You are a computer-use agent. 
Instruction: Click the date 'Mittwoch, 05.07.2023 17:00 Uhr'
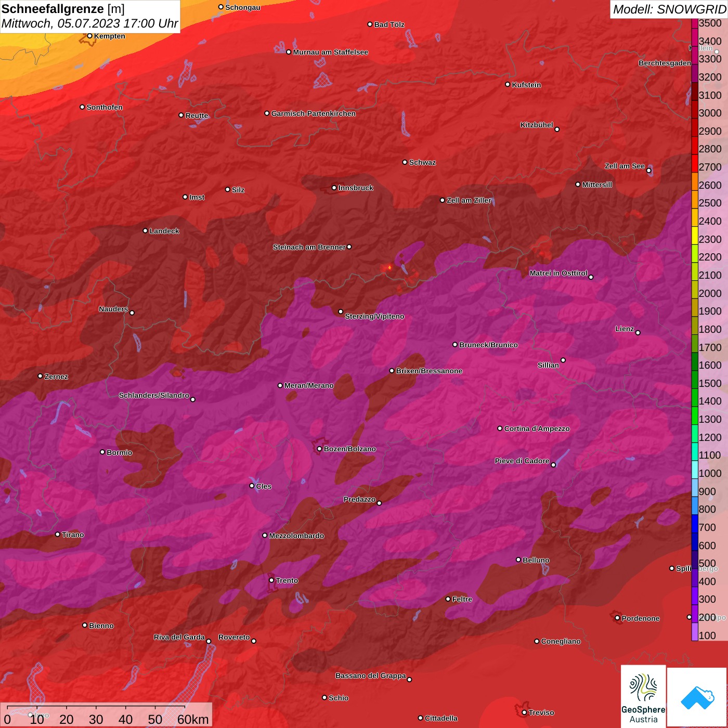click(x=89, y=23)
